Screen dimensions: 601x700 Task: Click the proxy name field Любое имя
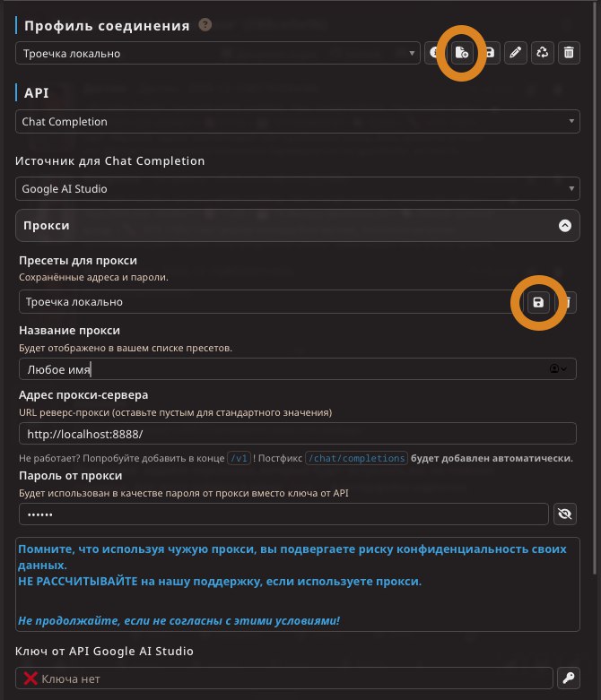point(298,369)
